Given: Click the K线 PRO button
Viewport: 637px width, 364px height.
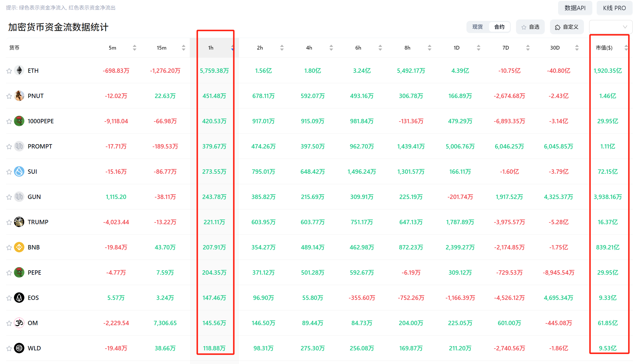Looking at the screenshot, I should (614, 8).
